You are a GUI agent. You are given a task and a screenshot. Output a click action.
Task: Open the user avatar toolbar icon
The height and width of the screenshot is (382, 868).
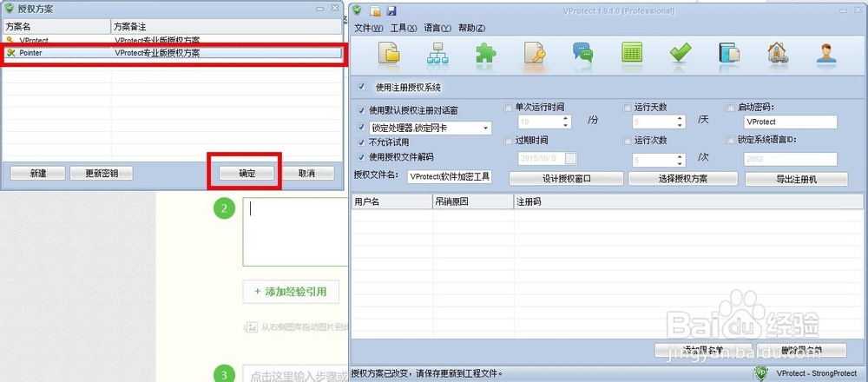pos(826,54)
